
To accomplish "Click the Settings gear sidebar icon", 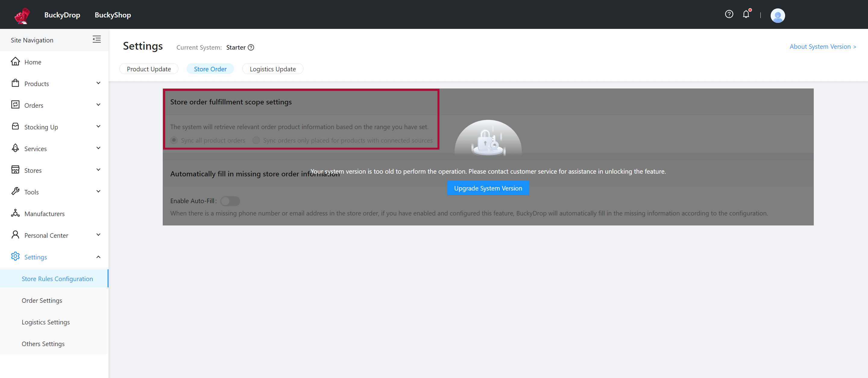I will click(x=15, y=256).
